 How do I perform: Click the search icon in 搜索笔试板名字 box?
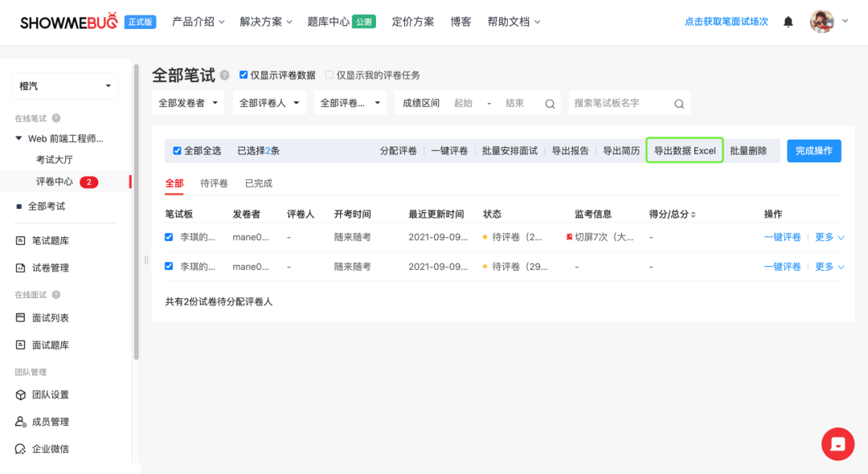point(678,104)
